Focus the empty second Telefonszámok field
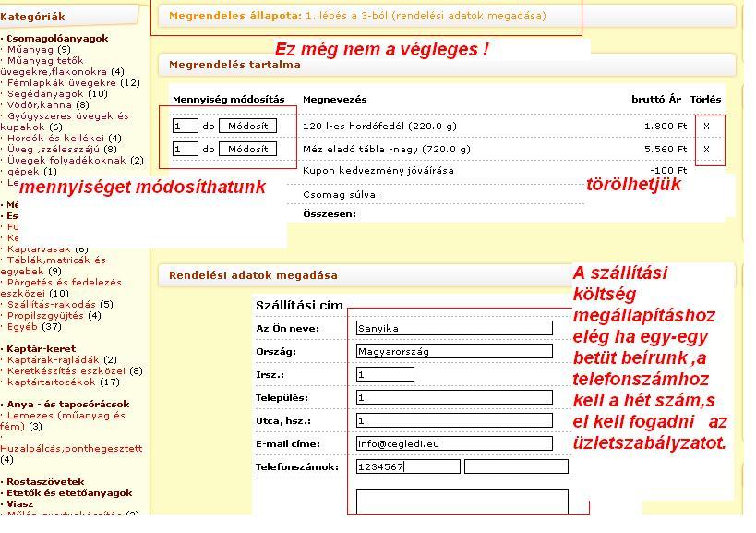 click(x=516, y=466)
